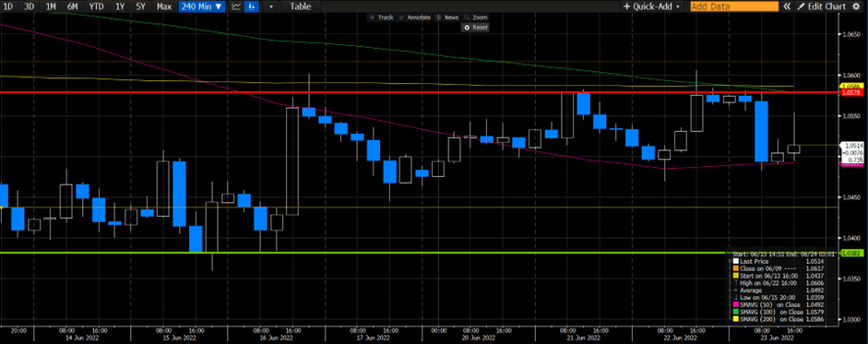Collapse panel with double-chevron icon

787,6
